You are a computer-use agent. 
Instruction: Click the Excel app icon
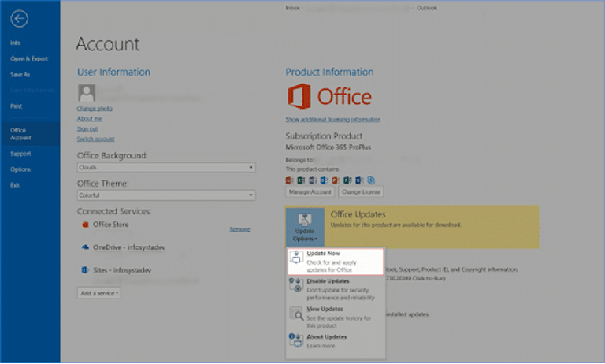(301, 180)
